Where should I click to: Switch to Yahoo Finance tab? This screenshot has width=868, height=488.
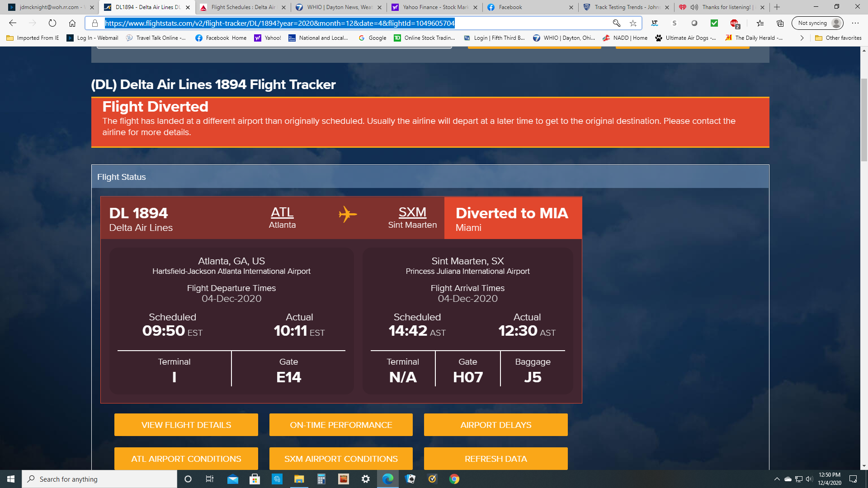coord(435,7)
